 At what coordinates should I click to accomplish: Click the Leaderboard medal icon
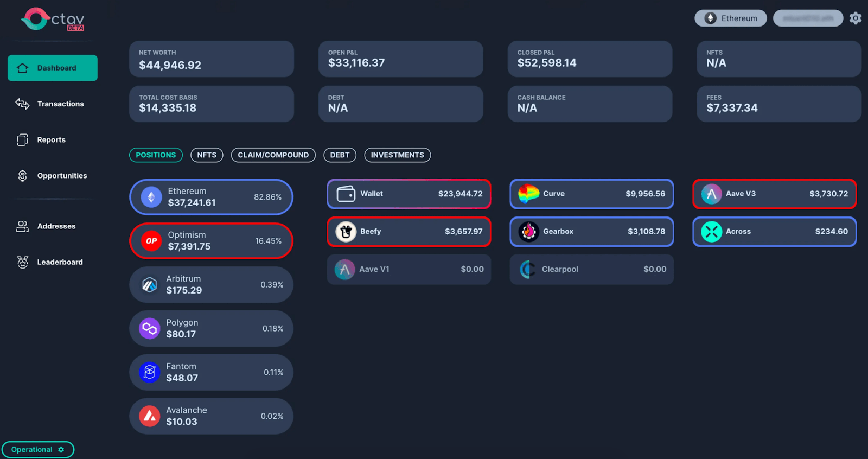click(23, 262)
